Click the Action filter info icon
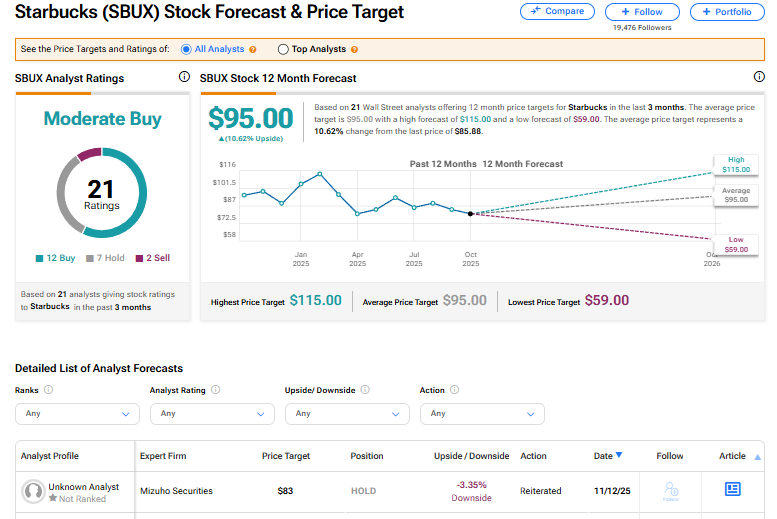This screenshot has width=777, height=519. point(452,390)
